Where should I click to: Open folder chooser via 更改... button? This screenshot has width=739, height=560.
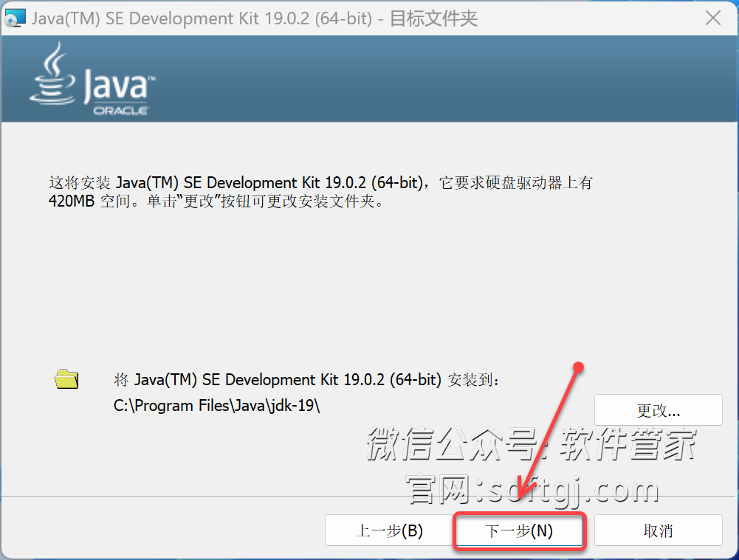pyautogui.click(x=659, y=410)
